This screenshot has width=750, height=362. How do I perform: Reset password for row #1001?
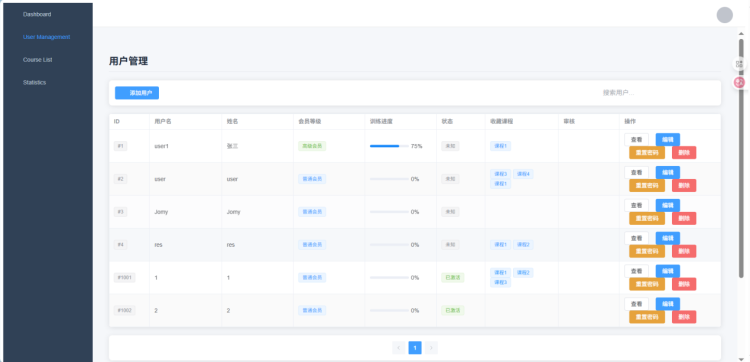click(x=647, y=284)
